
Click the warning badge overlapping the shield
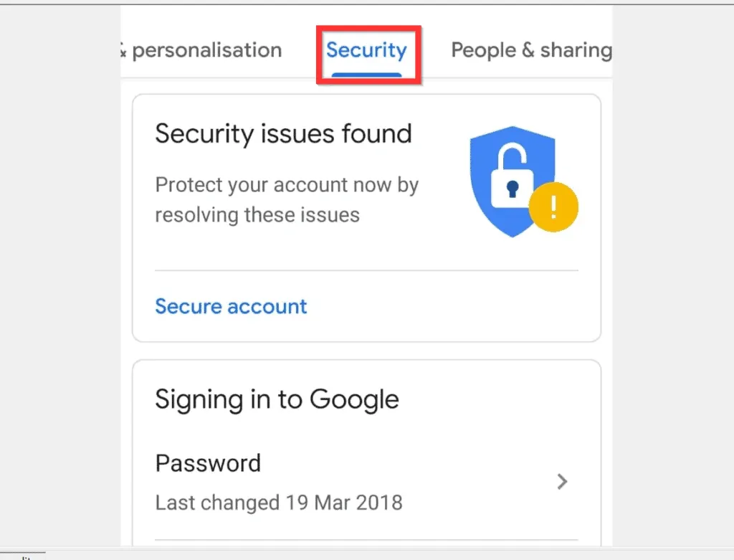pos(553,207)
